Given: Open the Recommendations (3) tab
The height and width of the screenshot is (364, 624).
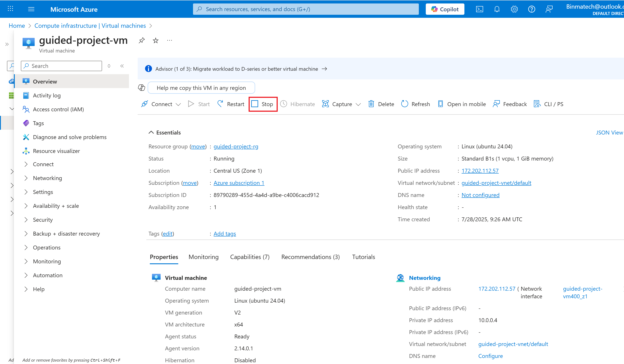Looking at the screenshot, I should [310, 257].
